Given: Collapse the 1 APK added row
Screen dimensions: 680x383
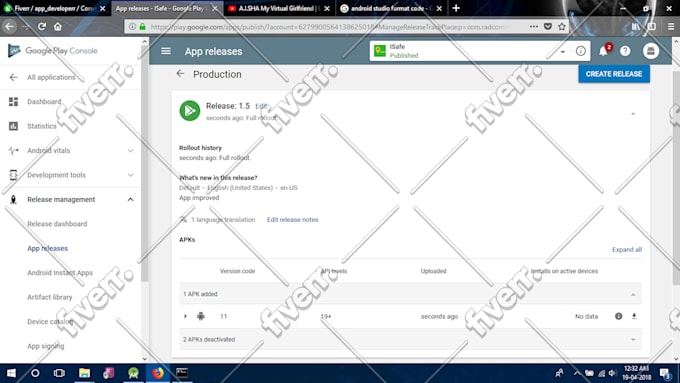Looking at the screenshot, I should 633,294.
